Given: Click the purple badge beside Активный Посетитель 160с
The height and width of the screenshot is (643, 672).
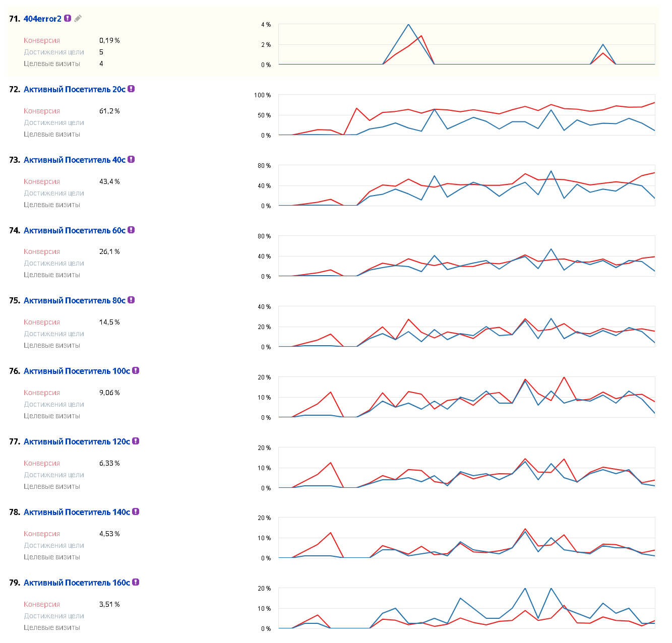Looking at the screenshot, I should 136,582.
